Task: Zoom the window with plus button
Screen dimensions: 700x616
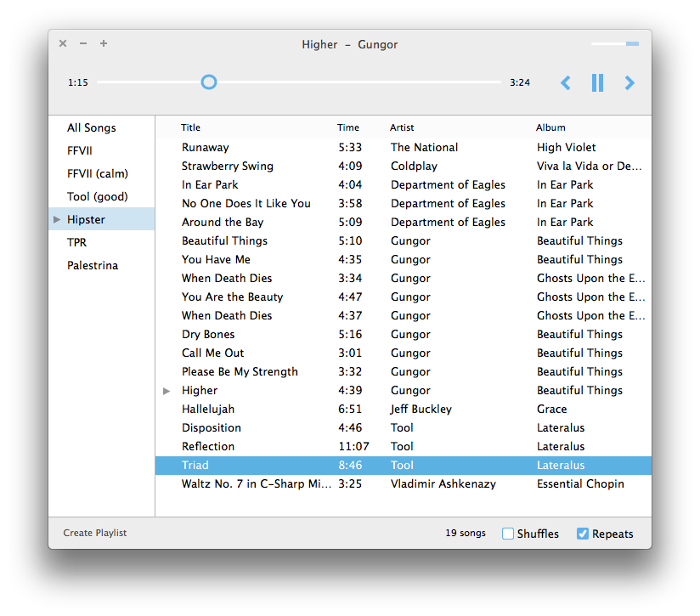Action: pos(104,43)
